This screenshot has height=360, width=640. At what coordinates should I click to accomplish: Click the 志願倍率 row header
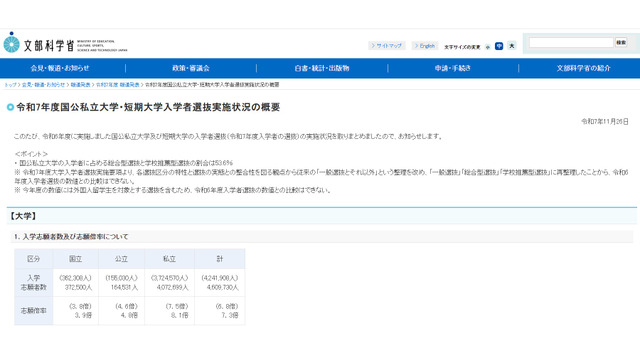tap(33, 311)
